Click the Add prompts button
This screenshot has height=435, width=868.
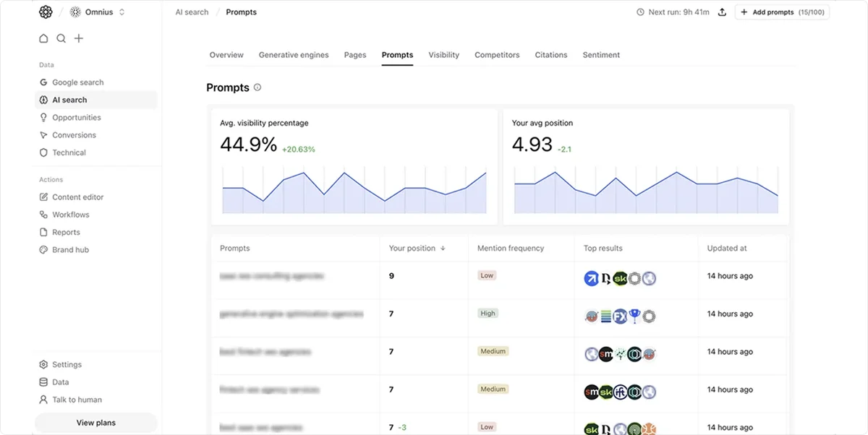click(782, 12)
